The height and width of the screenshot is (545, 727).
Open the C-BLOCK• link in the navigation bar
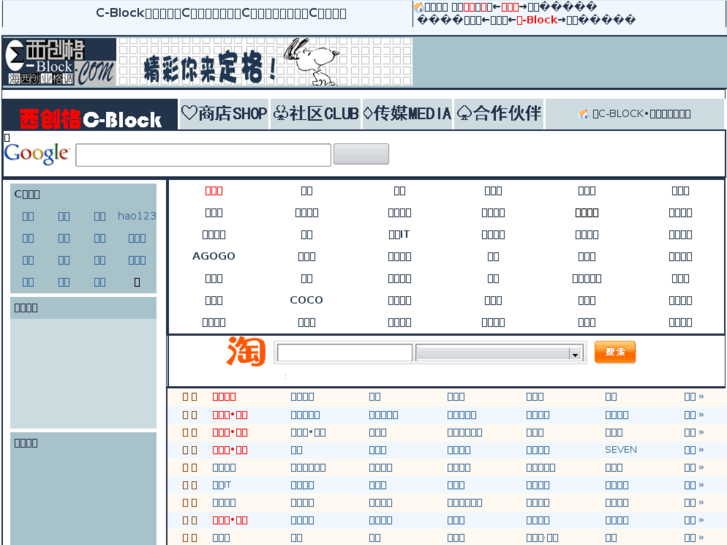[642, 114]
